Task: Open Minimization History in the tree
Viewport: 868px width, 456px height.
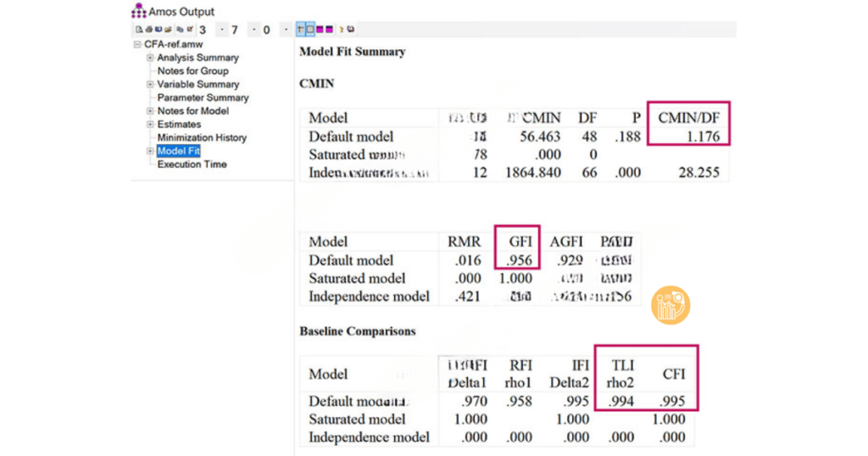Action: coord(202,137)
